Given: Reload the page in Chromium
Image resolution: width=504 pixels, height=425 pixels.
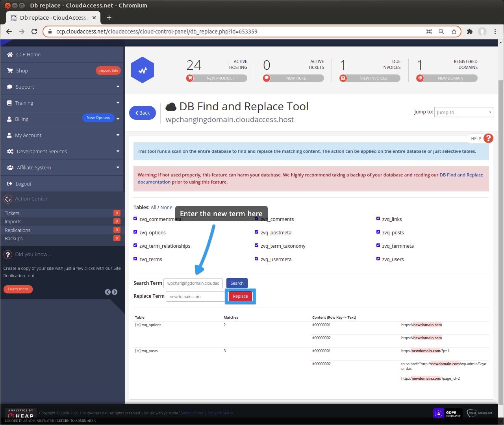Looking at the screenshot, I should click(x=34, y=32).
